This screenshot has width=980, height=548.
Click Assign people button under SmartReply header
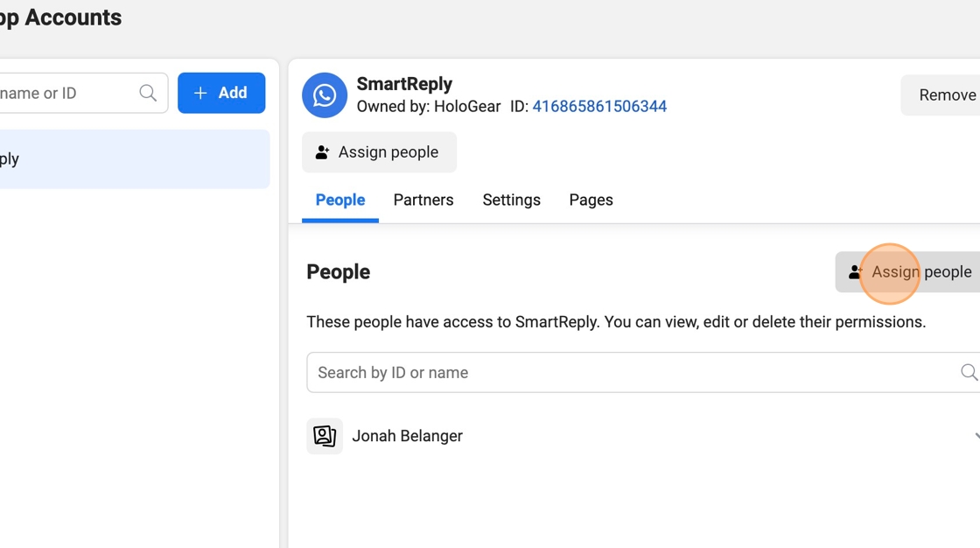(380, 152)
